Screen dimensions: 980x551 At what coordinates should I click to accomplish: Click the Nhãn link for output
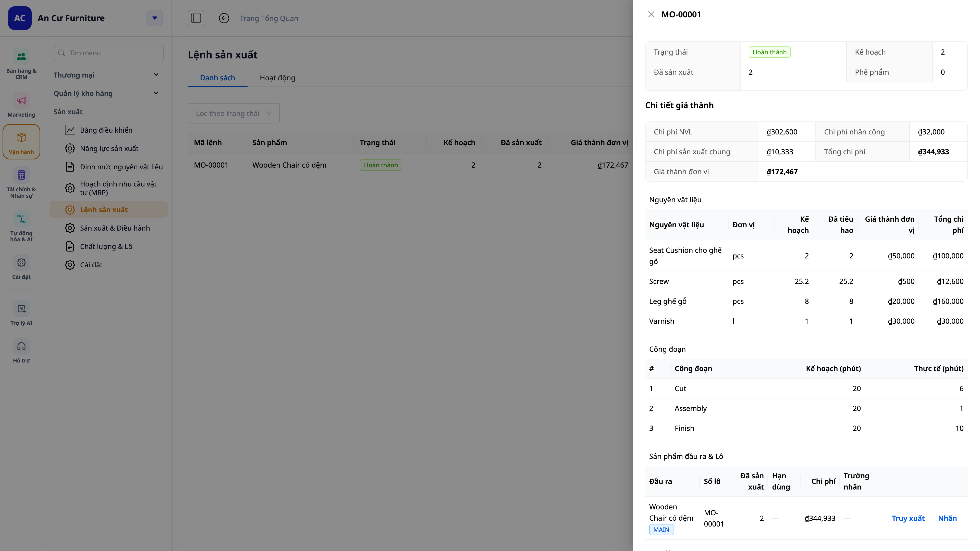pos(947,518)
